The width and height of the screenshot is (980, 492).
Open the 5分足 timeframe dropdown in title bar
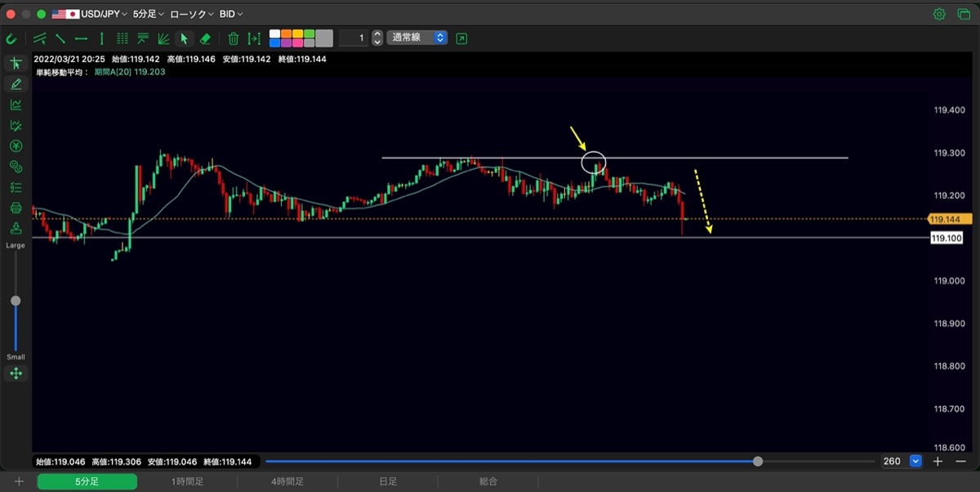148,14
